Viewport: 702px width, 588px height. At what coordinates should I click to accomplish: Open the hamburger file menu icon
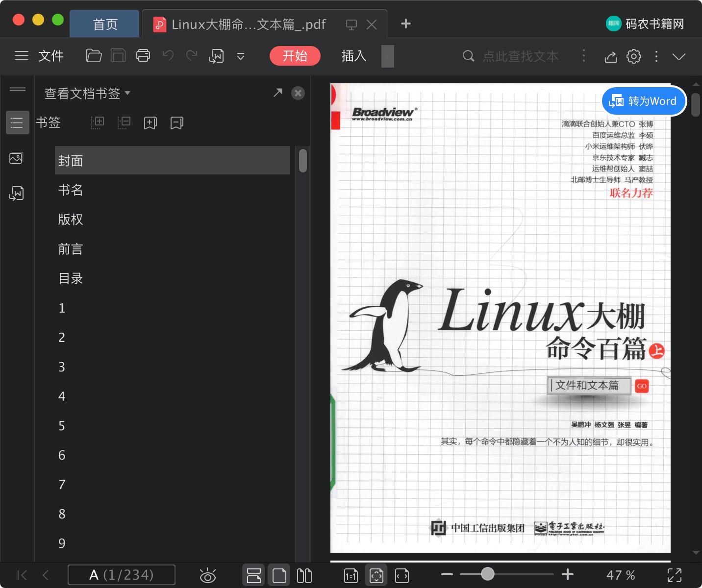[x=21, y=56]
